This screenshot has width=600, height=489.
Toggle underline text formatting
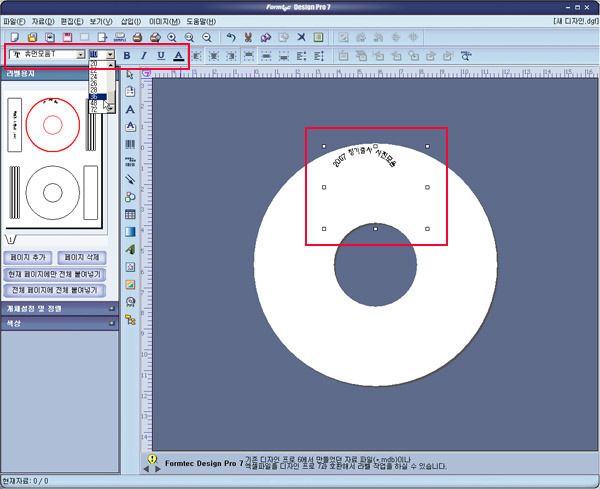pyautogui.click(x=161, y=55)
